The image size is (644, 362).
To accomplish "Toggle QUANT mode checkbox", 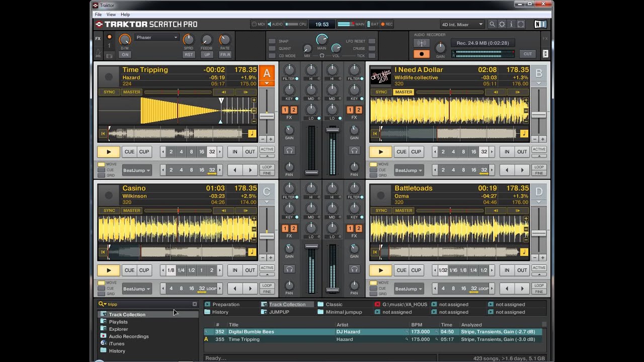I will pos(272,49).
